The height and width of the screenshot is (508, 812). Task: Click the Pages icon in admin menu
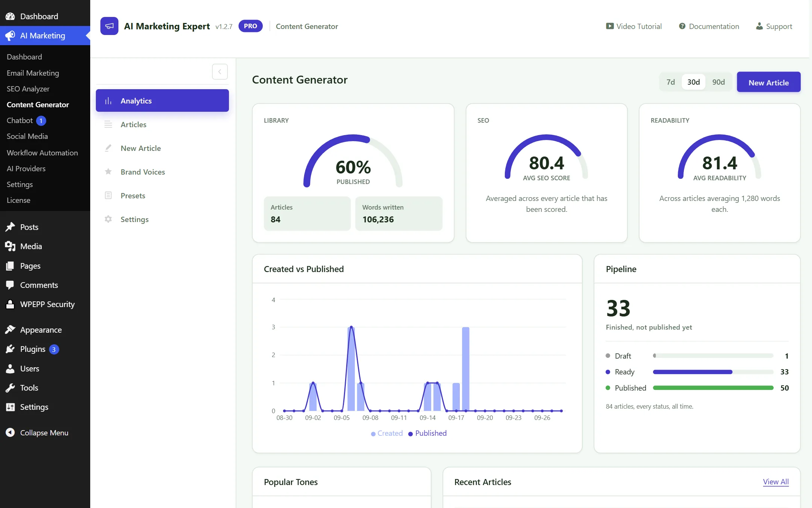[x=10, y=266]
